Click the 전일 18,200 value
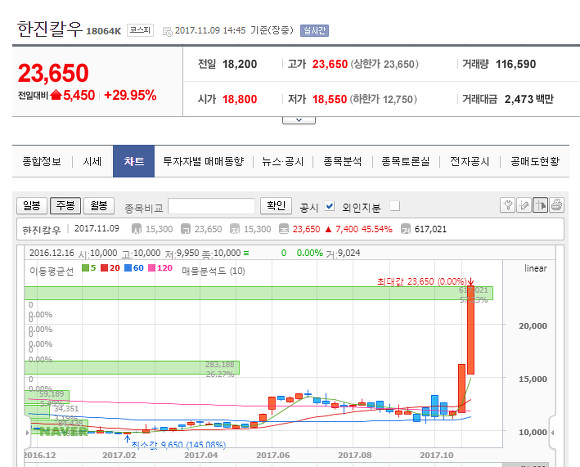Image resolution: width=580 pixels, height=467 pixels. coord(240,64)
